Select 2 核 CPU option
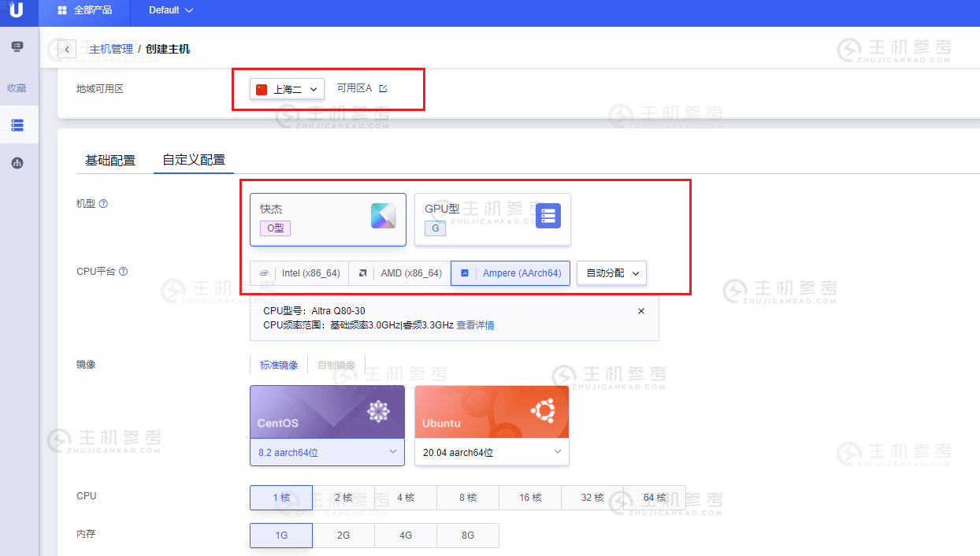The height and width of the screenshot is (556, 980). pos(343,498)
